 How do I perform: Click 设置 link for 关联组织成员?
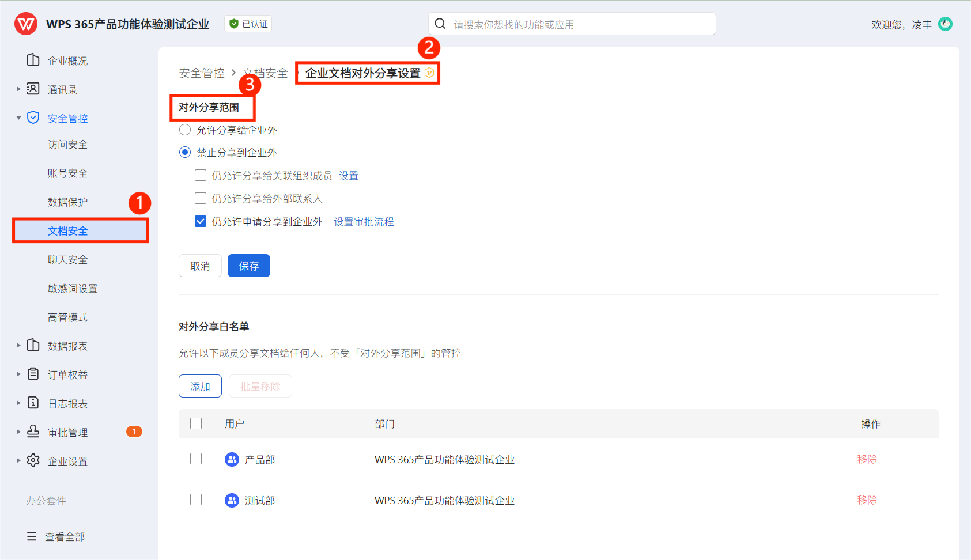coord(349,176)
